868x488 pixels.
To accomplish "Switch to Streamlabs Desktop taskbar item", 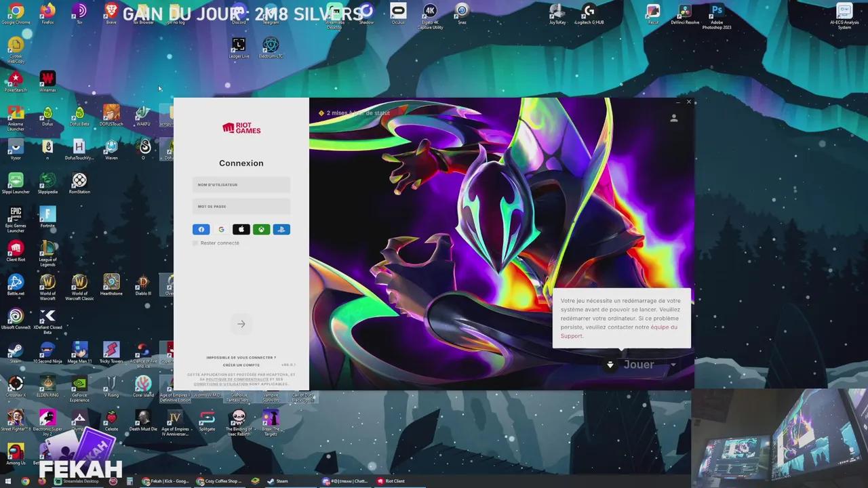I will (78, 481).
